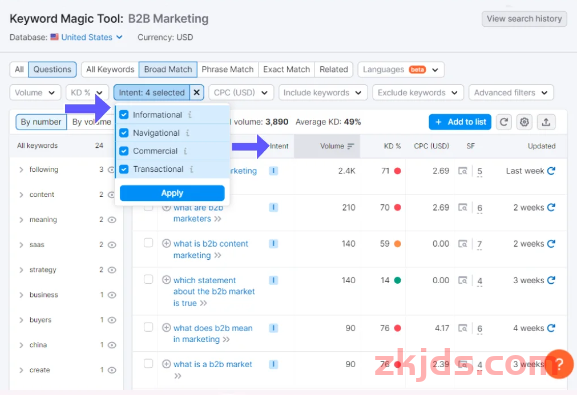This screenshot has height=395, width=577.
Task: Open the Advanced filters dropdown
Action: click(511, 92)
